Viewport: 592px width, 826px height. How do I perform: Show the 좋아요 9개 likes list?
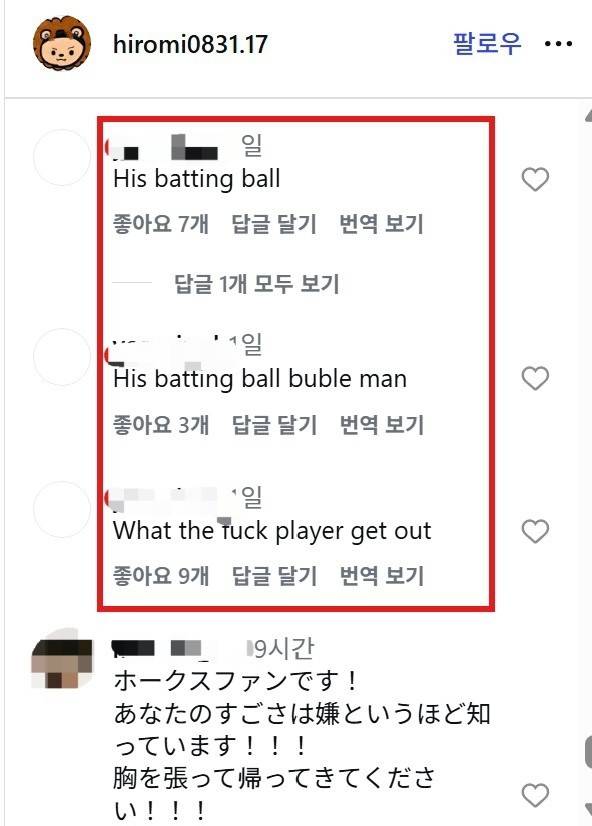[161, 575]
